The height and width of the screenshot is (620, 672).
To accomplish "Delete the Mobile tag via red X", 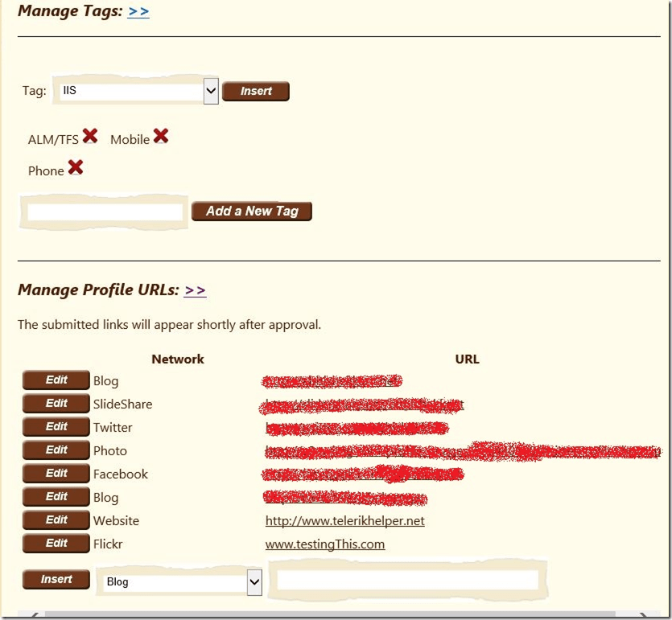I will pos(161,137).
